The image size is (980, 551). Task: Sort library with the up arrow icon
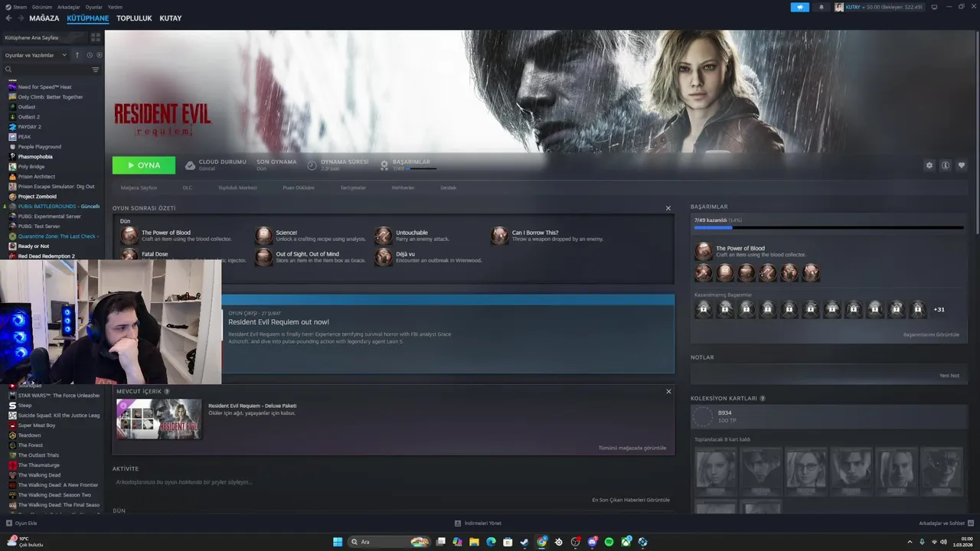[77, 55]
